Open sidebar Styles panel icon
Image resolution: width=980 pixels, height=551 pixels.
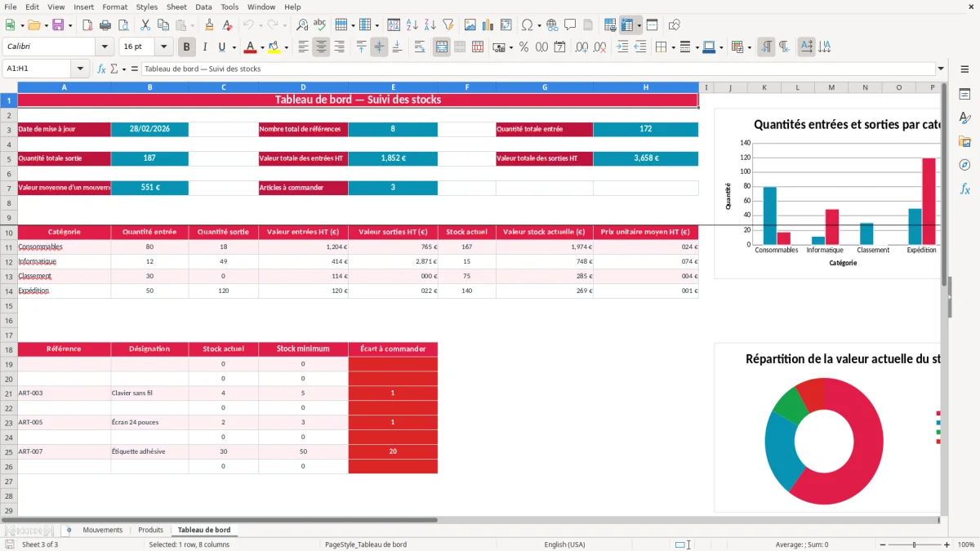[964, 118]
